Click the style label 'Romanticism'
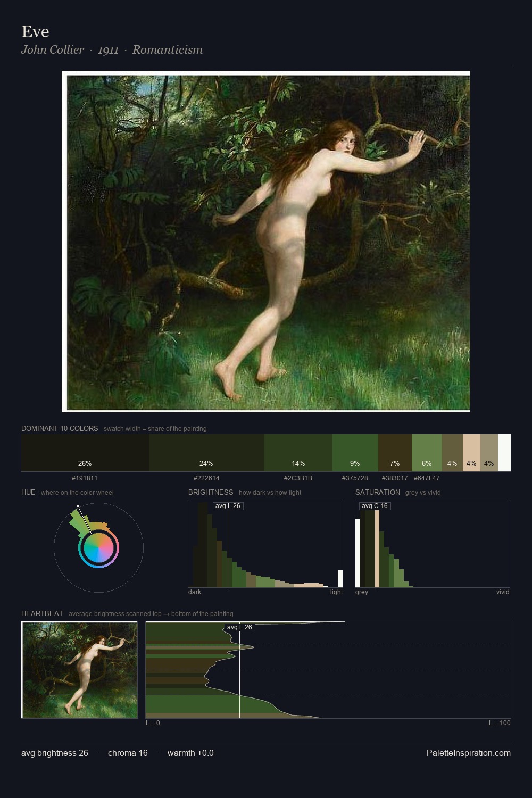The image size is (532, 798). (168, 49)
